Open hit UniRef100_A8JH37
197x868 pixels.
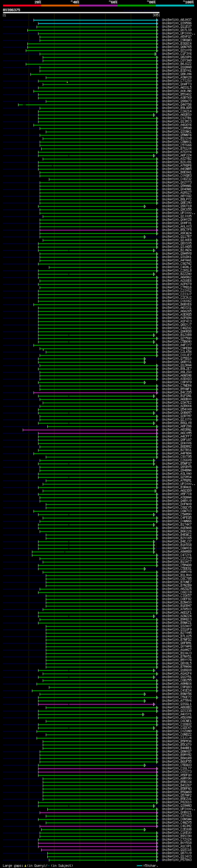point(176,20)
